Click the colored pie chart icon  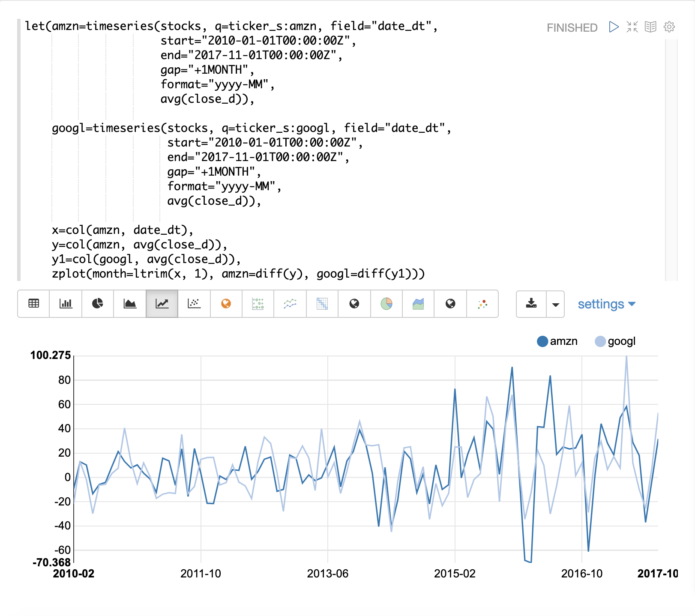[x=386, y=304]
